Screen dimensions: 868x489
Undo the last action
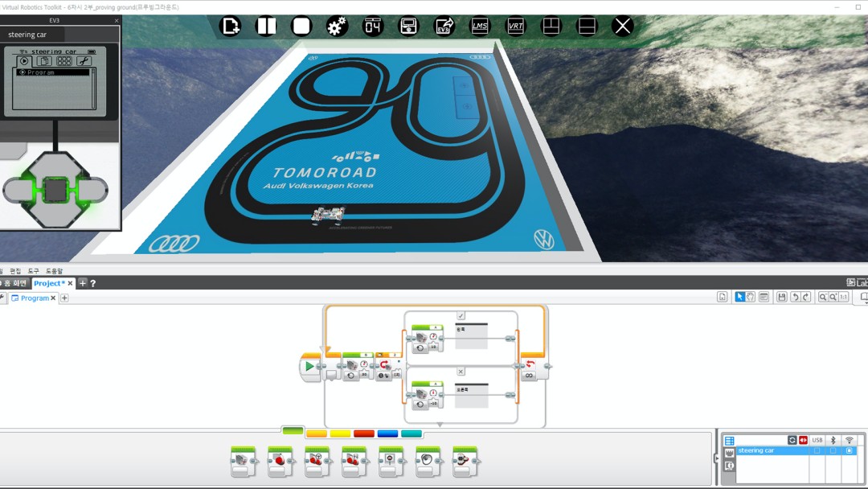(x=795, y=297)
